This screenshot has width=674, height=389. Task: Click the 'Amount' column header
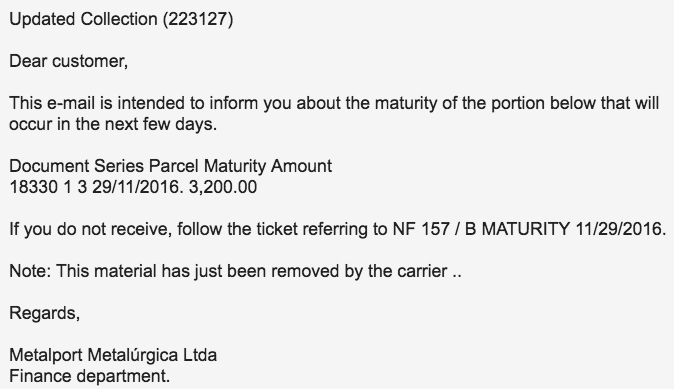tap(301, 166)
